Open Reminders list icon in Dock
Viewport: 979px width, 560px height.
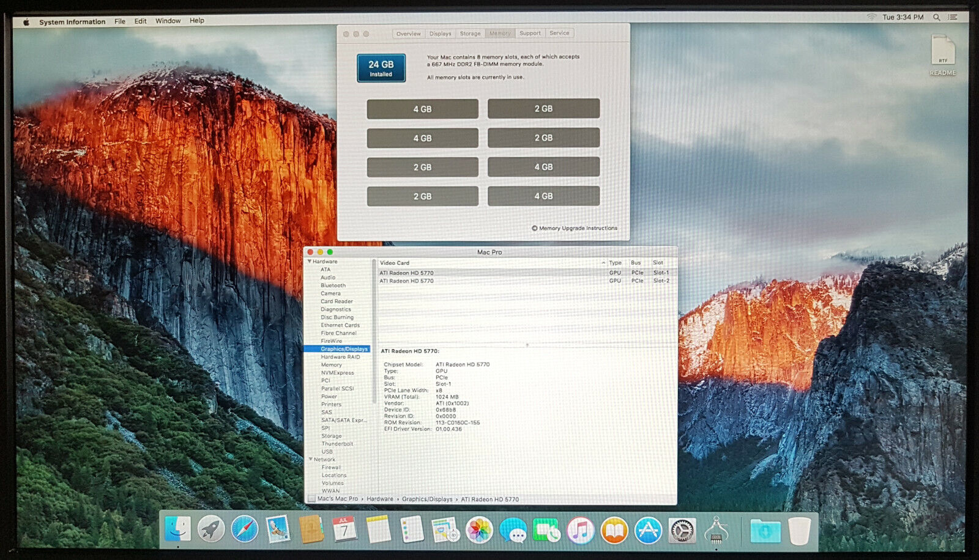pos(412,529)
